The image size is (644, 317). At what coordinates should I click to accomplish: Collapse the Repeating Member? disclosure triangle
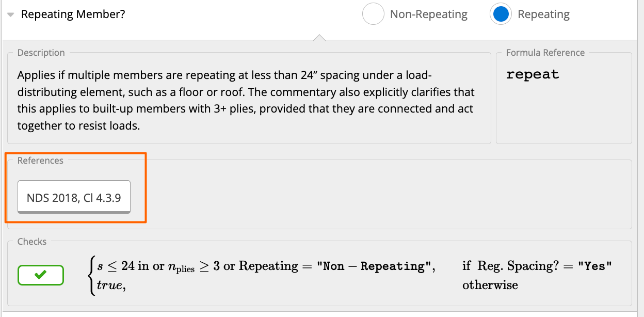coord(11,15)
